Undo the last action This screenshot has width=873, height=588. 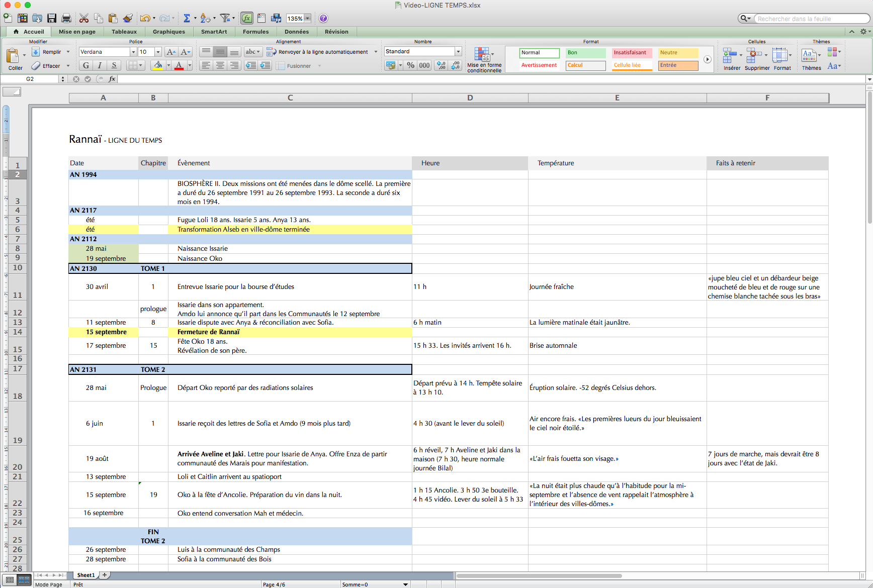pos(145,18)
